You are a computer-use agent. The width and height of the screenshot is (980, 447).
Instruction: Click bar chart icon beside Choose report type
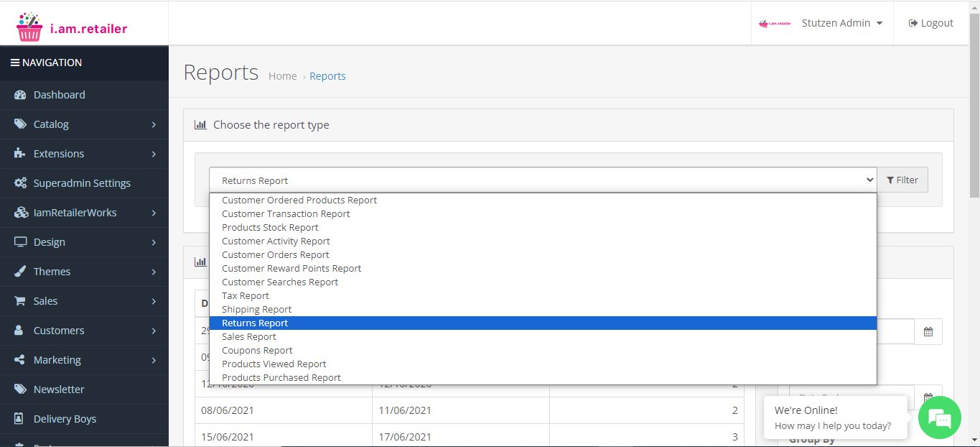tap(200, 125)
